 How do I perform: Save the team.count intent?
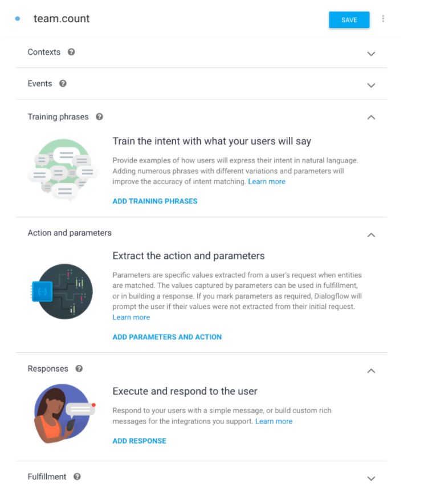click(349, 19)
